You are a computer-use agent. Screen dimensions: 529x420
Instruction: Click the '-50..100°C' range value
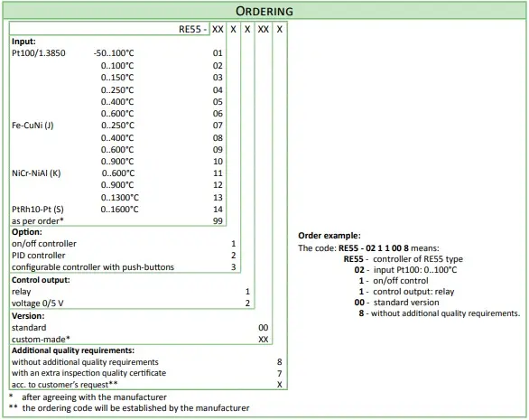pos(114,53)
